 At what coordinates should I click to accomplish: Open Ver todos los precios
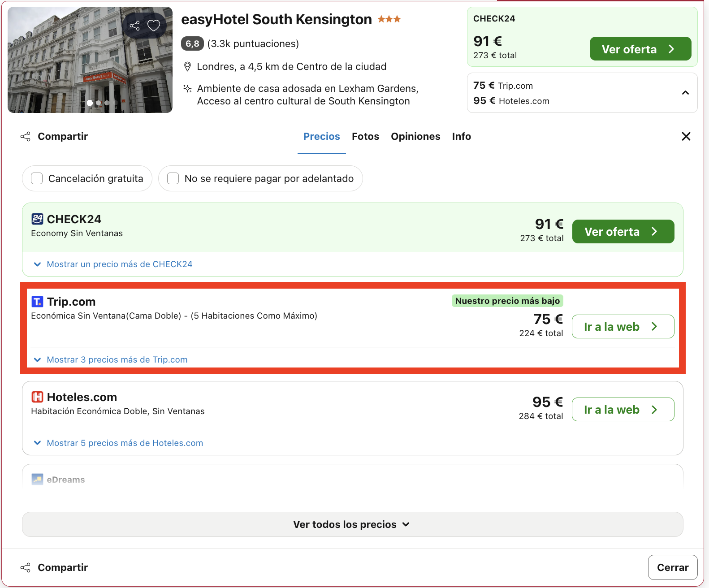click(352, 524)
